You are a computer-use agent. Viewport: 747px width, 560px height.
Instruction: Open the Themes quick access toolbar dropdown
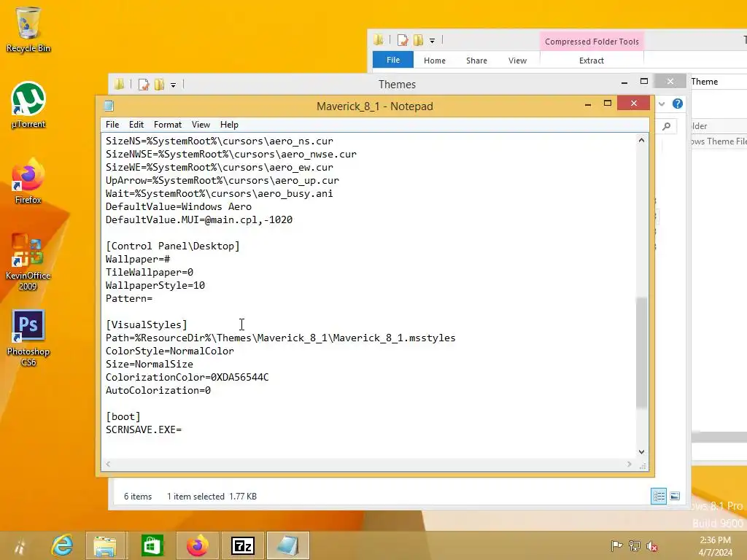coord(174,85)
